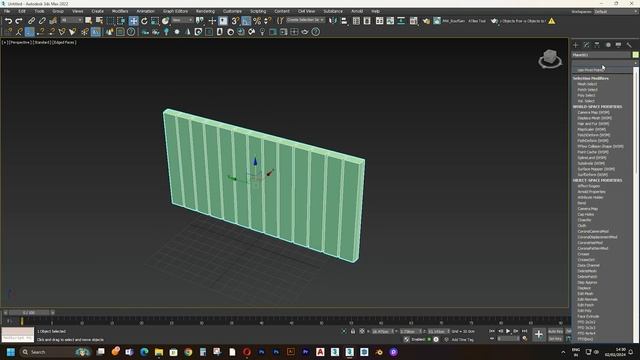The height and width of the screenshot is (360, 640).
Task: Toggle the 3D Snaps button
Action: (235, 21)
